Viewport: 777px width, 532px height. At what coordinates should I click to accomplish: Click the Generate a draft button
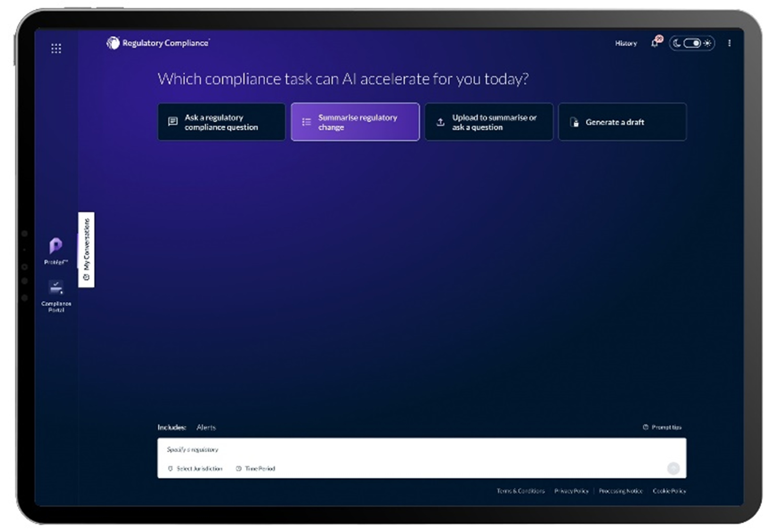(622, 122)
